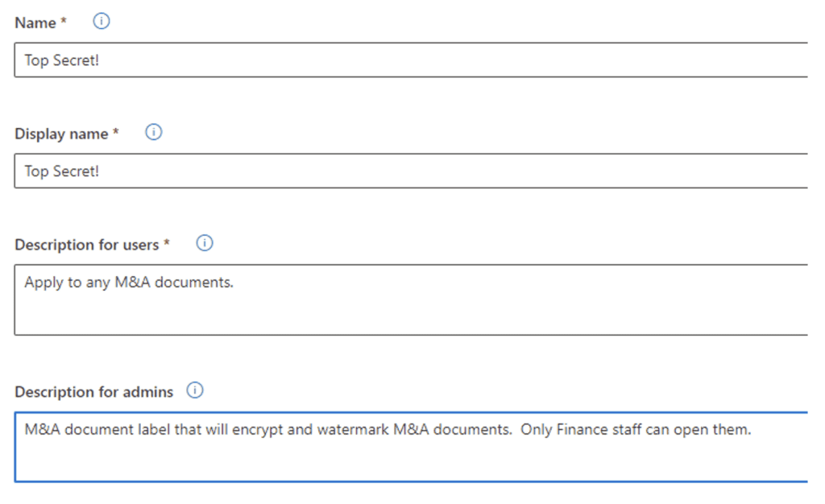Open the info tooltip icon beside Name
825x504 pixels.
(x=102, y=21)
